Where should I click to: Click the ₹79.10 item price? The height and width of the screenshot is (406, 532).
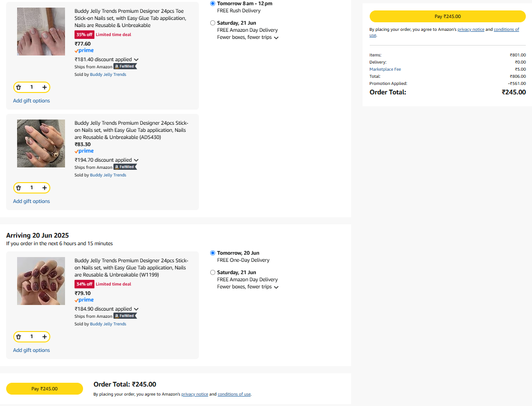(x=83, y=294)
